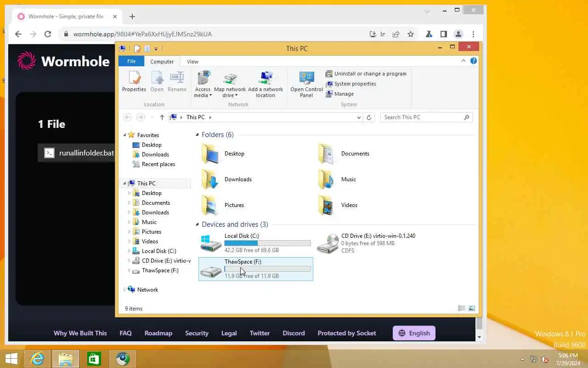The image size is (588, 368).
Task: Select the Local Disk (C:) drive
Action: pos(256,243)
